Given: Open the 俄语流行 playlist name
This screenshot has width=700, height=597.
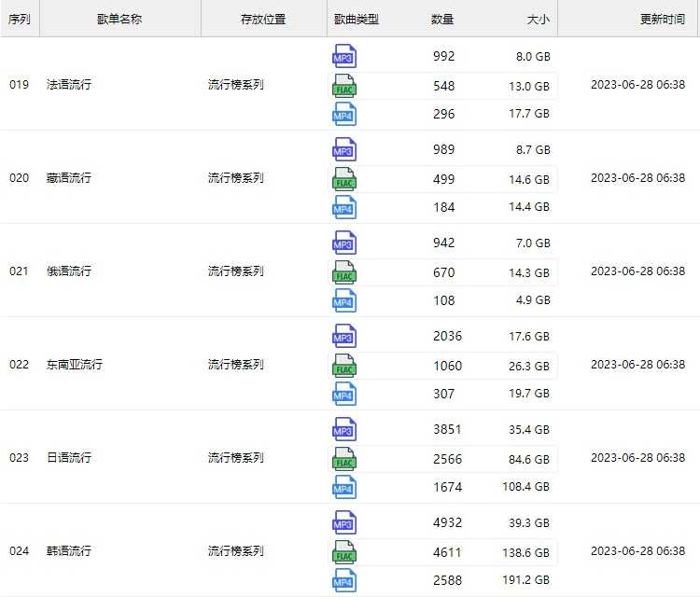Looking at the screenshot, I should [69, 271].
